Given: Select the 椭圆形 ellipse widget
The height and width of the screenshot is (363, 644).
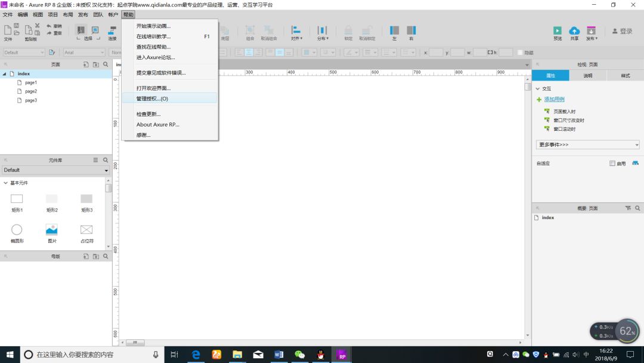Looking at the screenshot, I should pos(17,230).
